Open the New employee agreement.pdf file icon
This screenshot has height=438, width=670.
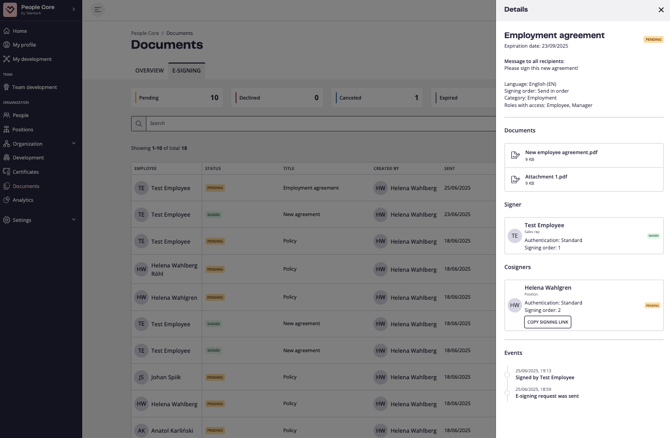click(515, 155)
